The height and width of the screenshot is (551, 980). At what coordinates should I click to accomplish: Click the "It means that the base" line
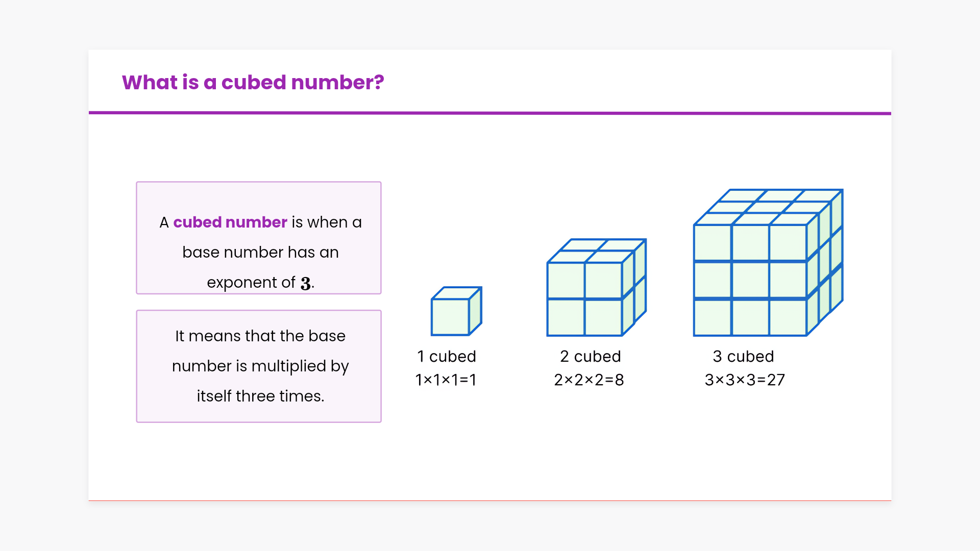260,336
